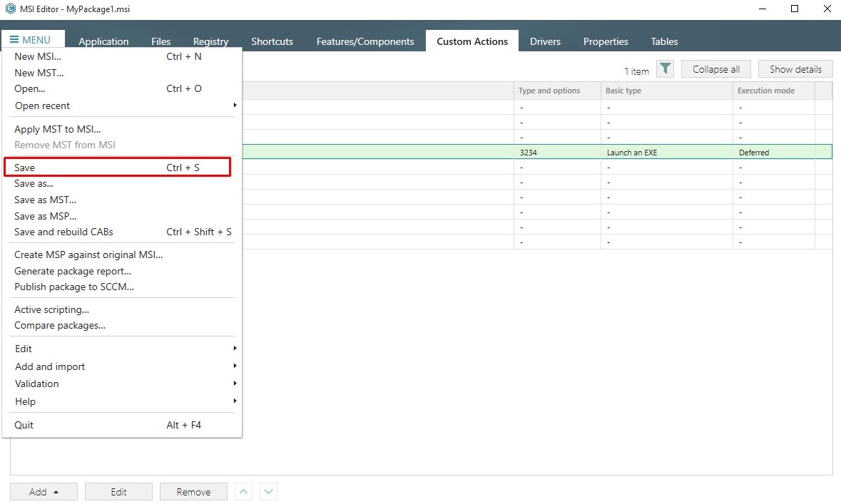
Task: Move custom action up with arrow
Action: pos(243,492)
